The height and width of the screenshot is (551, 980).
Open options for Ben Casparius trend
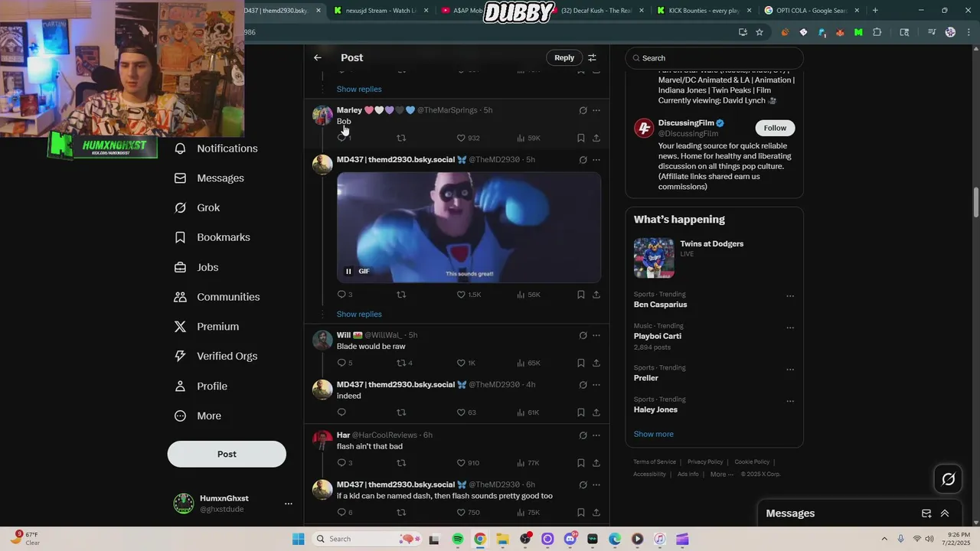[790, 296]
